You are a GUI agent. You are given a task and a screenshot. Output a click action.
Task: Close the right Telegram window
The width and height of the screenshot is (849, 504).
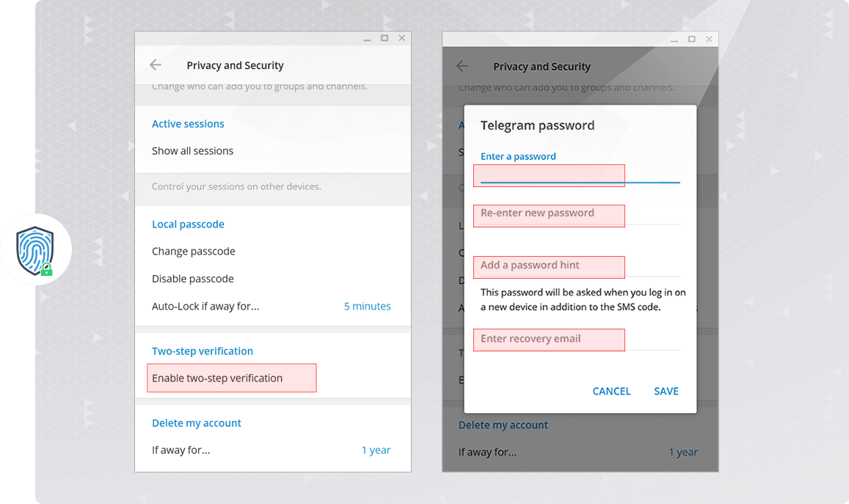[708, 39]
